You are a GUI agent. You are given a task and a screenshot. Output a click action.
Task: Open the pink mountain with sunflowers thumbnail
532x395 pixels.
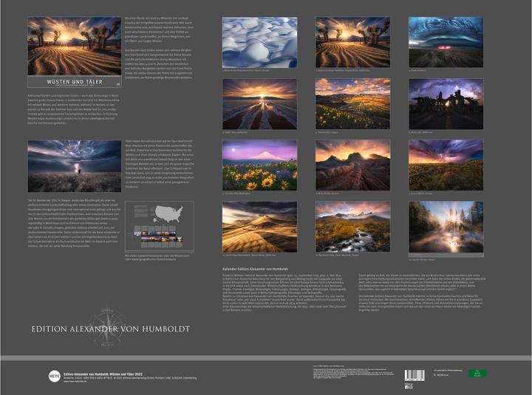[x=259, y=165]
